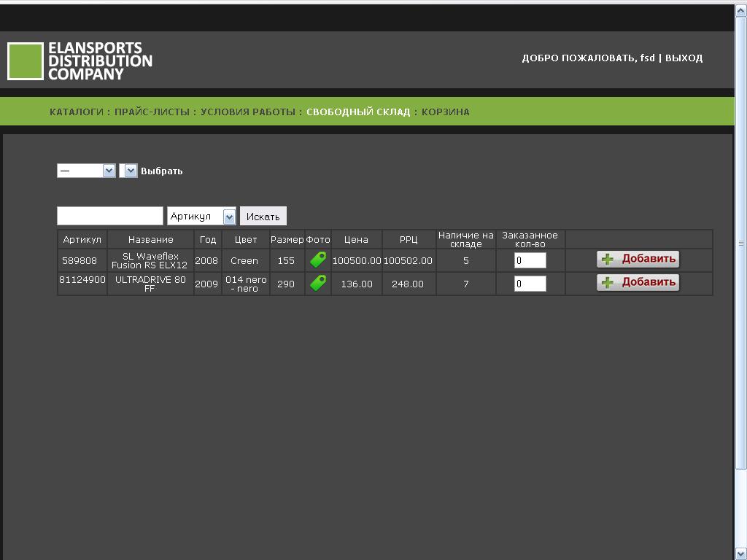Click ULTRADRIVE 80 FF name cell
Viewport: 747px width, 560px height.
click(150, 284)
